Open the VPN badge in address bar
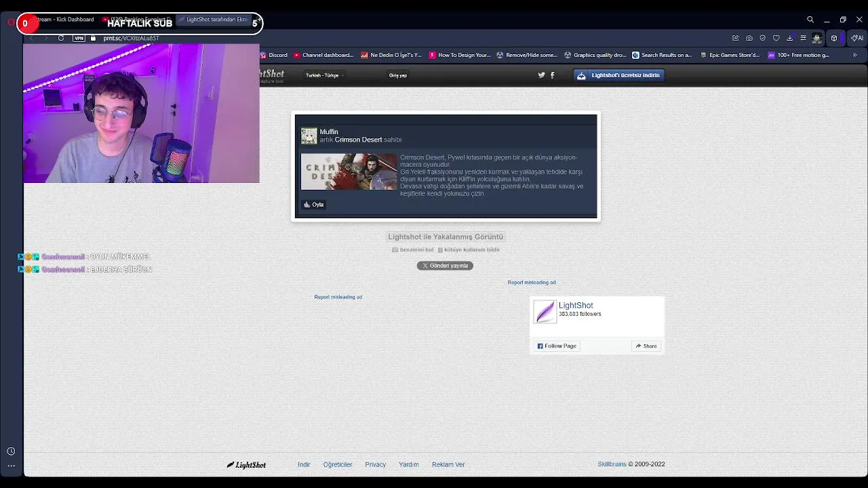Viewport: 868px width, 488px height. pyautogui.click(x=79, y=38)
